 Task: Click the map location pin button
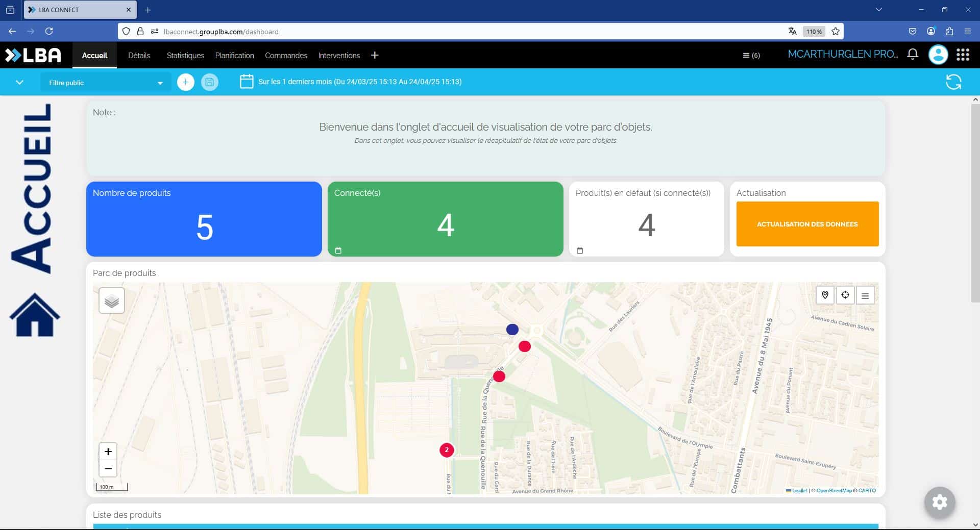click(x=825, y=295)
